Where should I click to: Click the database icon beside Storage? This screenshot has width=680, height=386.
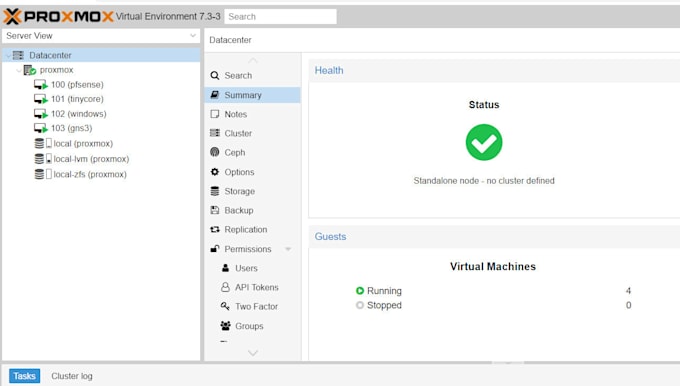pos(215,191)
